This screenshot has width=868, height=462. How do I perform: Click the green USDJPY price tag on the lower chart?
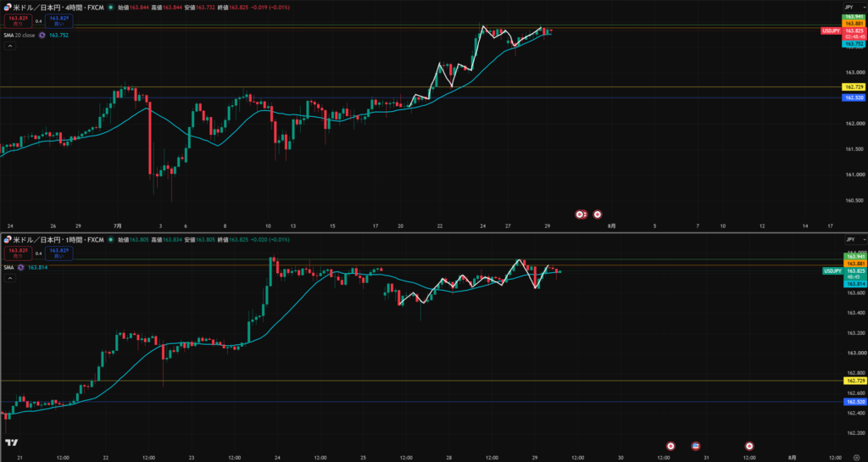click(x=833, y=271)
